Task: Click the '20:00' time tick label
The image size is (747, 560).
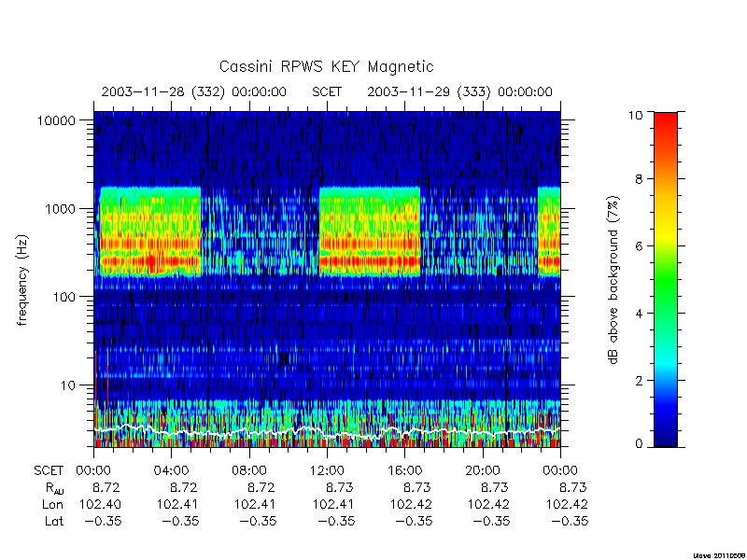Action: pyautogui.click(x=483, y=471)
